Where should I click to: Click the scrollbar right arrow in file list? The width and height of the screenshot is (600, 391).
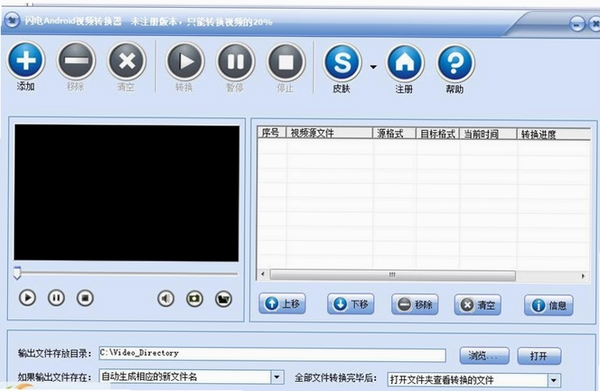(583, 276)
